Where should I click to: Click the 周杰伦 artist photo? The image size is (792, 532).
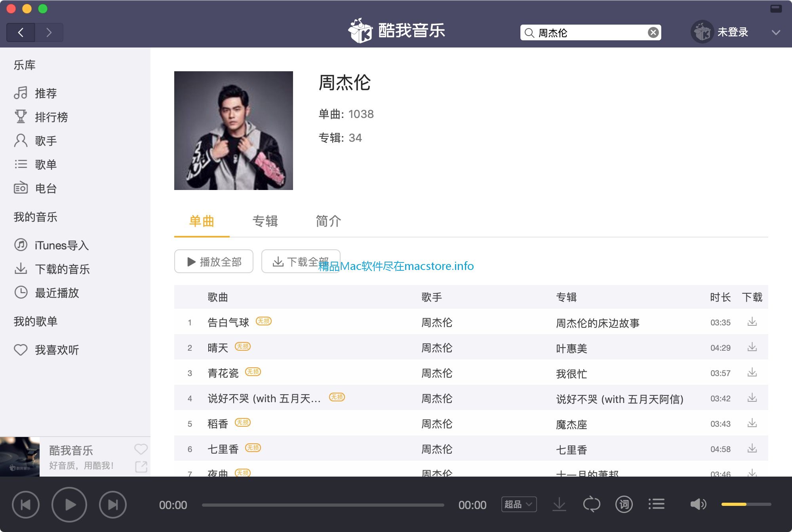(234, 131)
